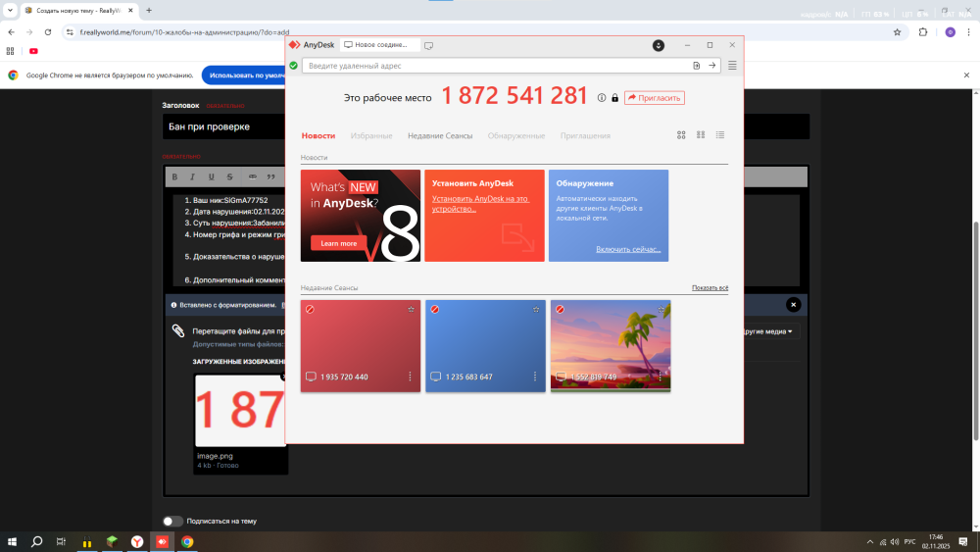Click the file transfer icon in address field
Viewport: 980px width, 552px height.
[696, 66]
